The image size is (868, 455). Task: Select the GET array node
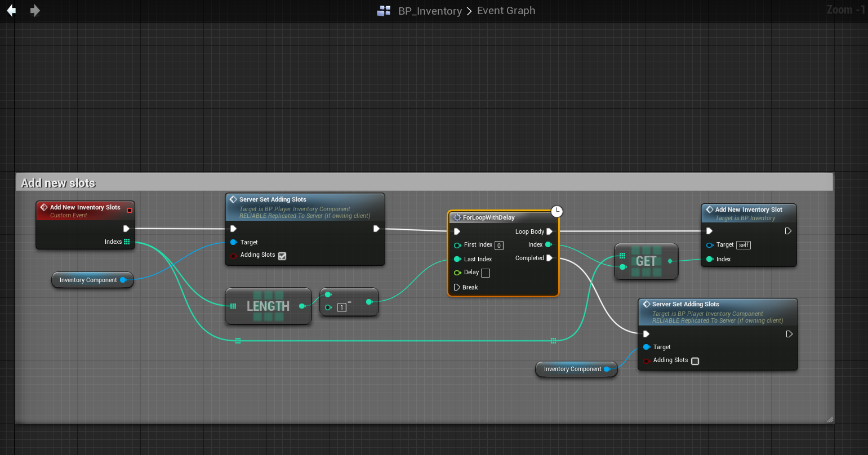[x=646, y=261]
